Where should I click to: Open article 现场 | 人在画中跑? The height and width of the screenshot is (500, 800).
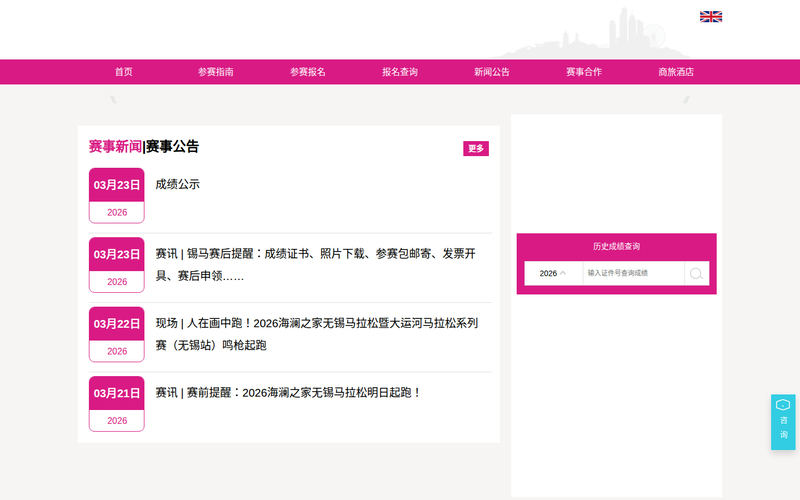[x=316, y=334]
